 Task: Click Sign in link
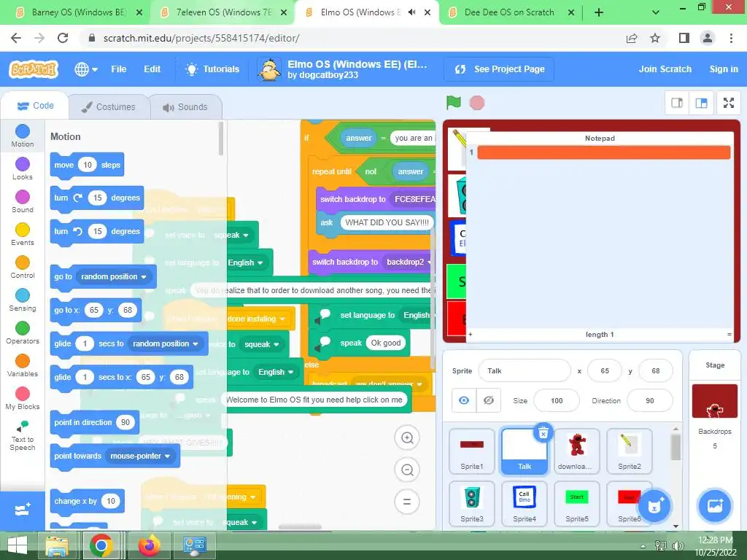pyautogui.click(x=723, y=69)
